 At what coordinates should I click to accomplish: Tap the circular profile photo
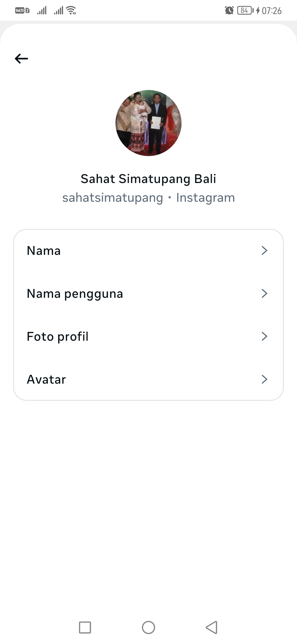(148, 123)
